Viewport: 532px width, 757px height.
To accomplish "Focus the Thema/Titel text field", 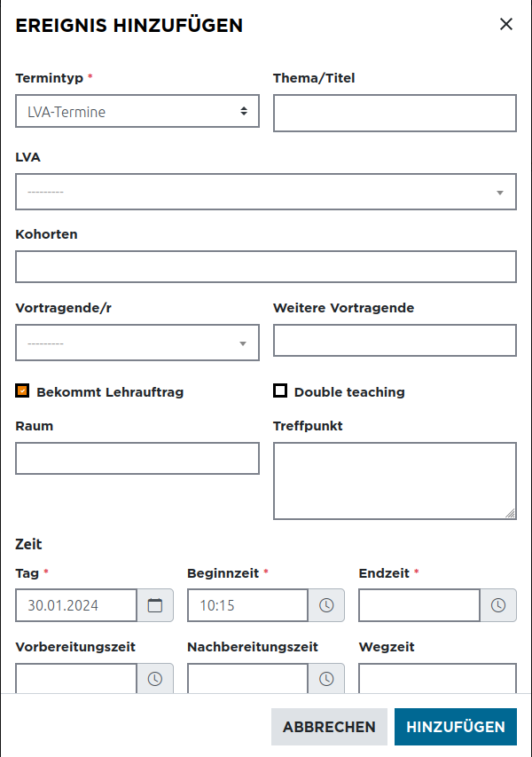I will (395, 114).
